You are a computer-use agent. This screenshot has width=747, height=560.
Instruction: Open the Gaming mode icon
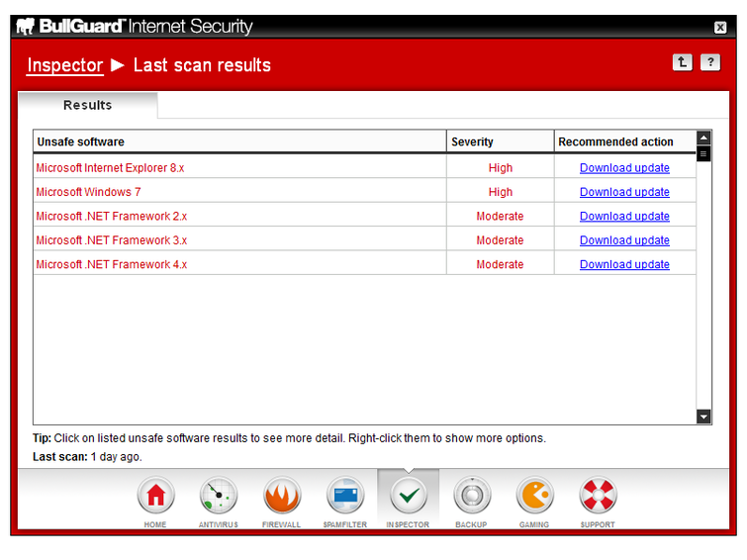click(x=534, y=495)
